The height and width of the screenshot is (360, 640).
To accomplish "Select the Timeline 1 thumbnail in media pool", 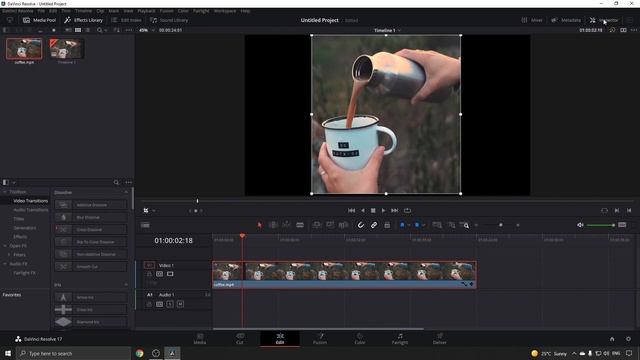I will click(x=67, y=49).
